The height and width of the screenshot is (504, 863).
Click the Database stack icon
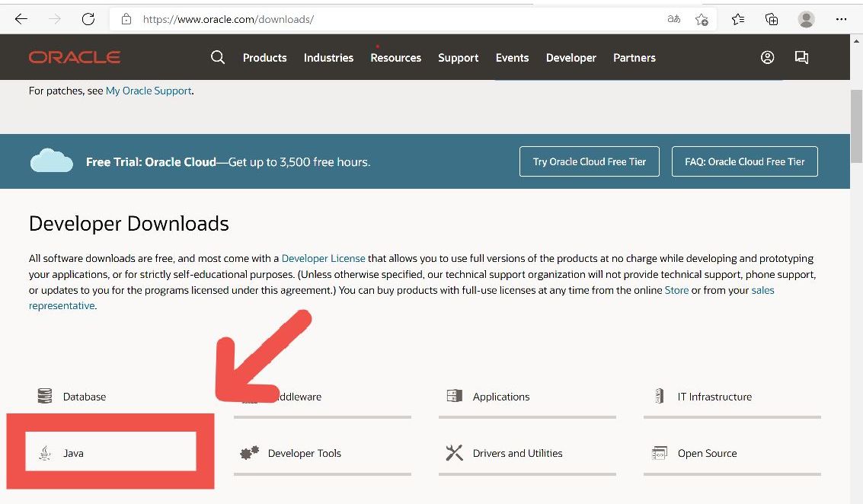pyautogui.click(x=45, y=396)
